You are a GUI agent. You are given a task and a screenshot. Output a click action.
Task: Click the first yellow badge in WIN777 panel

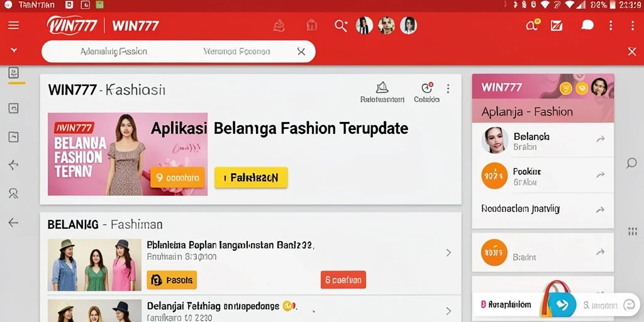(x=565, y=88)
